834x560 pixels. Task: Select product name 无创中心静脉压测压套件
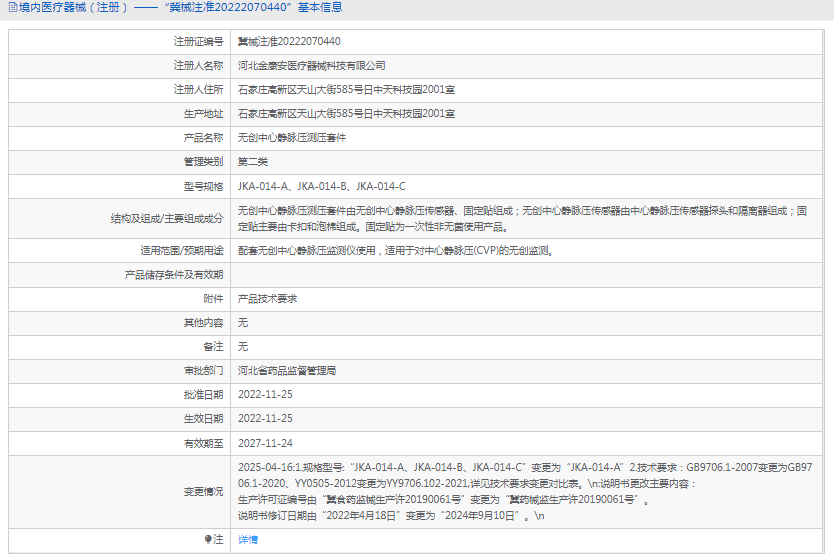coord(291,138)
